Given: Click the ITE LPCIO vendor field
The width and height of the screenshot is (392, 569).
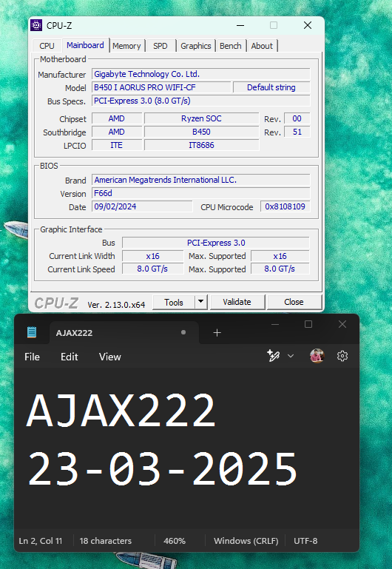Looking at the screenshot, I should (x=116, y=145).
